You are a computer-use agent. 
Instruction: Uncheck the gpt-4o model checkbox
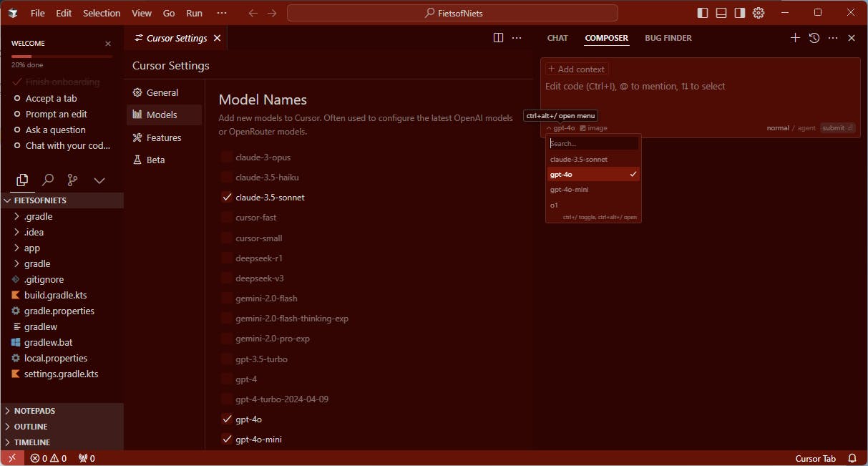pyautogui.click(x=227, y=419)
